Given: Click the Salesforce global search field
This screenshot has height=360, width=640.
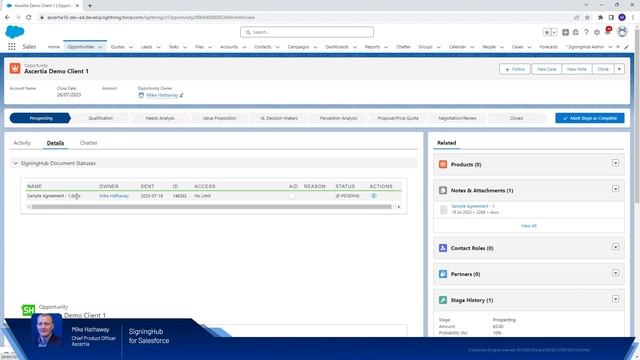Looking at the screenshot, I should point(307,32).
